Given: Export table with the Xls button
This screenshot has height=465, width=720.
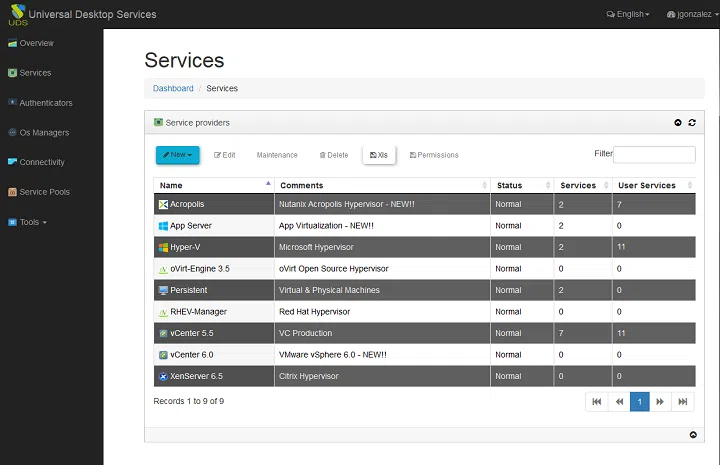Looking at the screenshot, I should click(379, 155).
